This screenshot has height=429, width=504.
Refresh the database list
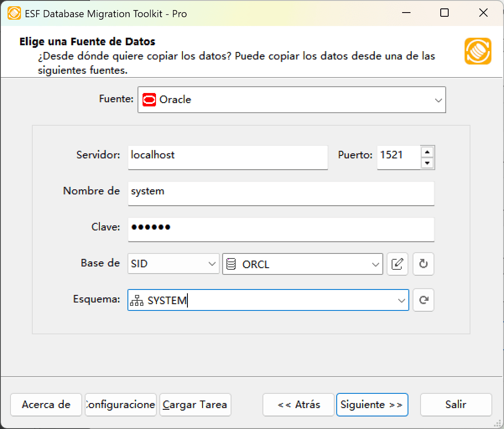pyautogui.click(x=423, y=264)
